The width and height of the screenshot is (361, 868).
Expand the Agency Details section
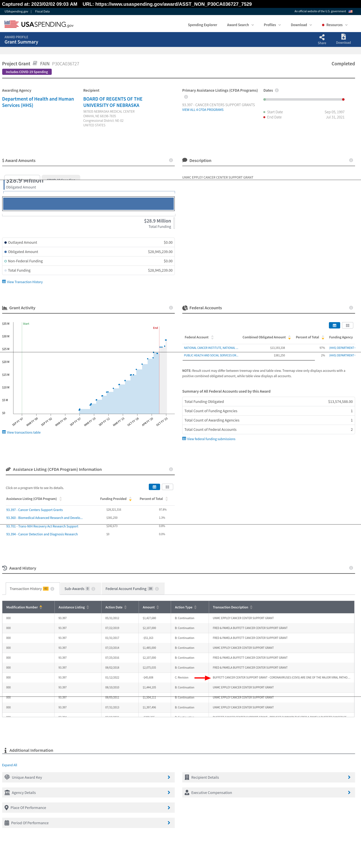click(x=88, y=793)
